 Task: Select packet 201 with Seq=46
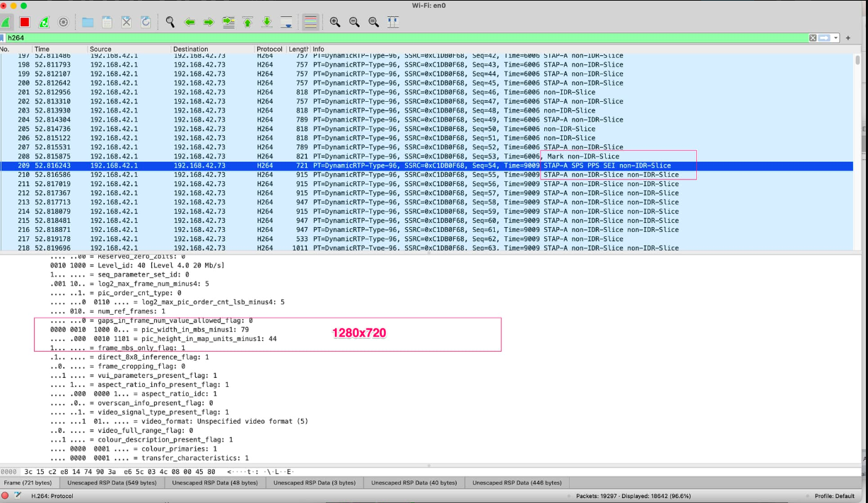(427, 92)
